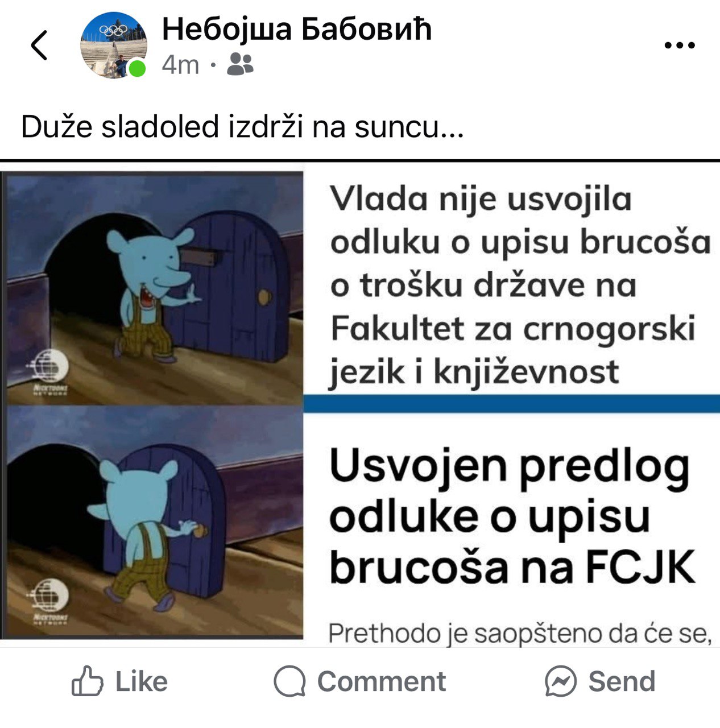Screen dimensions: 720x728
Task: Tap the thumbs-up Like icon
Action: 88,681
